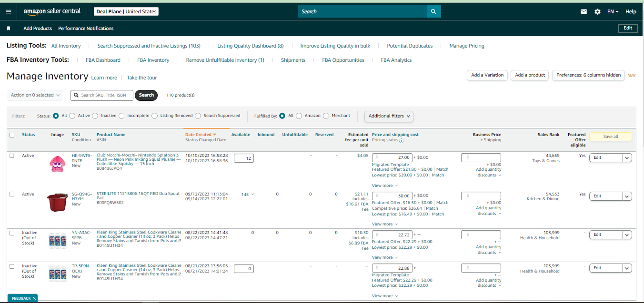Open the Help link in header
This screenshot has height=303, width=644.
coord(631,11)
